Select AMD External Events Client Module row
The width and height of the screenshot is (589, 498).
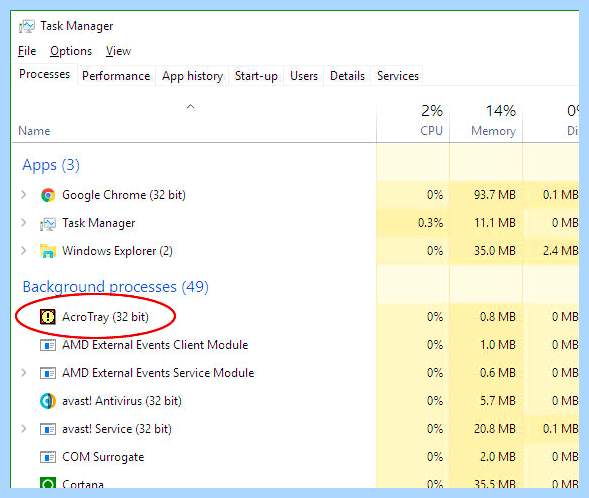tap(295, 345)
